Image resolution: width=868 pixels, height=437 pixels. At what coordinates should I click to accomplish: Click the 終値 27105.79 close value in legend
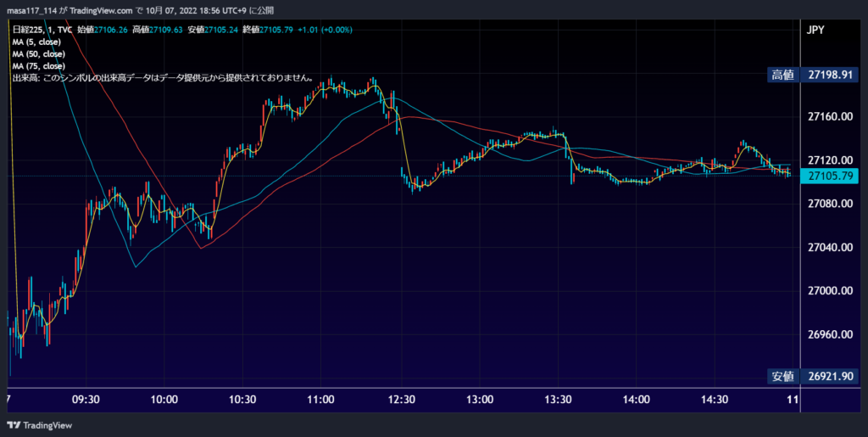(267, 30)
